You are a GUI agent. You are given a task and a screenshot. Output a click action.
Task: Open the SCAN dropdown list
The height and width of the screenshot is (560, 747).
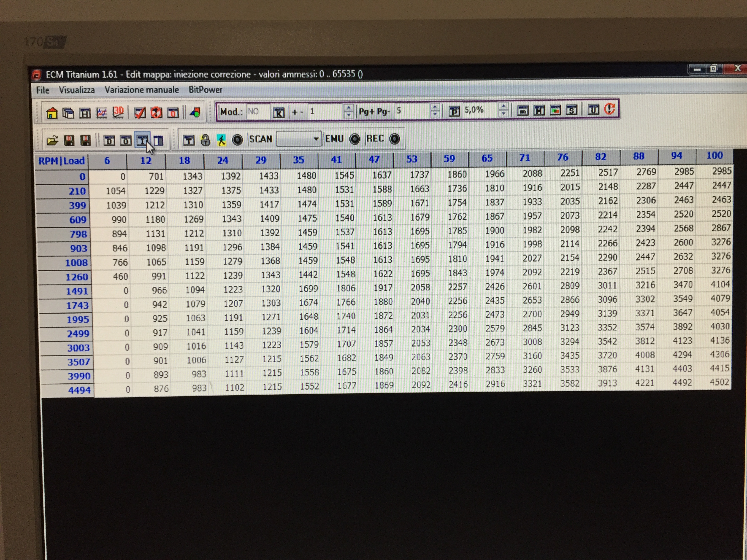pyautogui.click(x=298, y=139)
